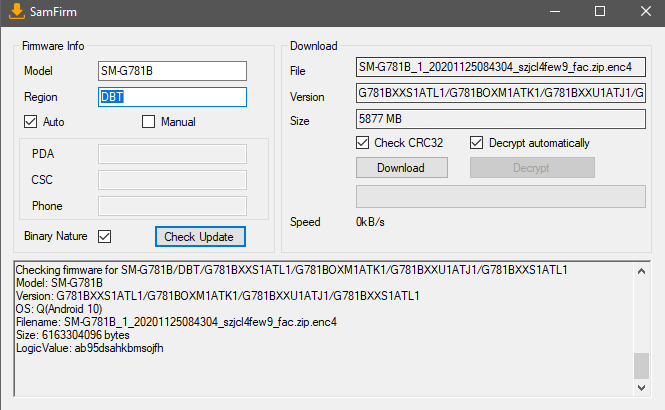Screen dimensions: 665x410
Task: Click the log scrollbar up arrow
Action: (641, 270)
